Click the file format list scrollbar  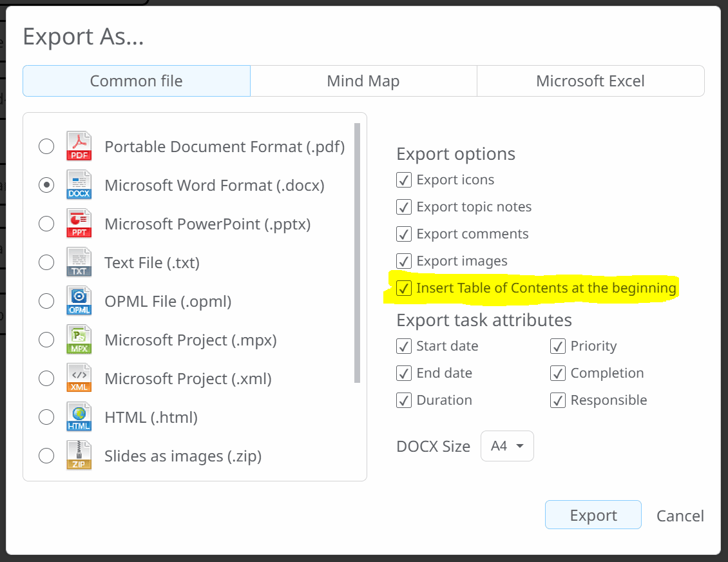(x=357, y=253)
